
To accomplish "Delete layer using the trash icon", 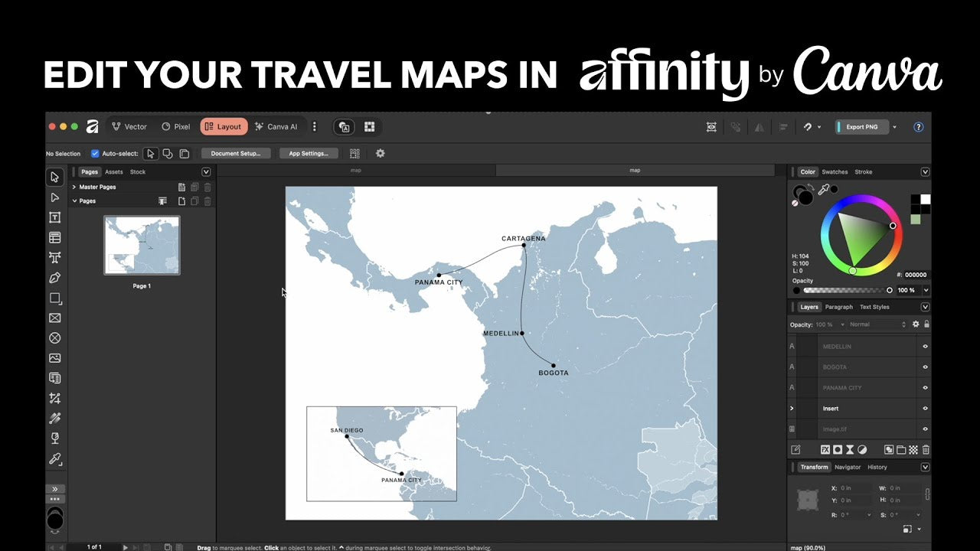I will click(926, 450).
